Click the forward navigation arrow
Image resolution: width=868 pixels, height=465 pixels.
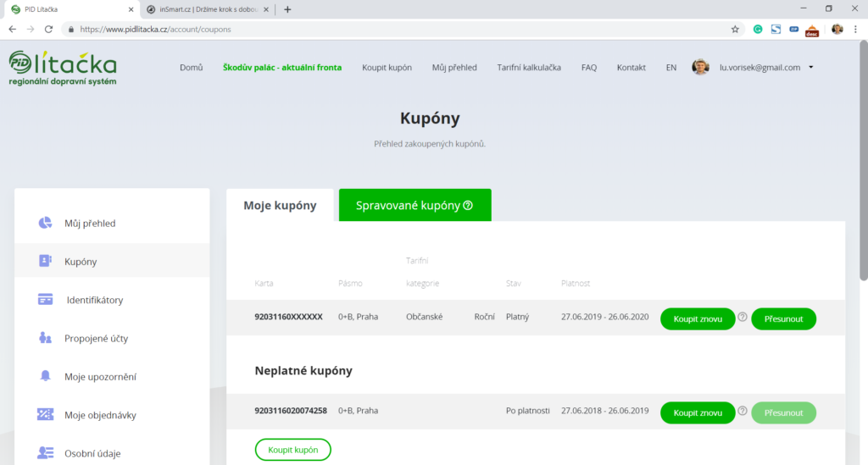coord(31,30)
